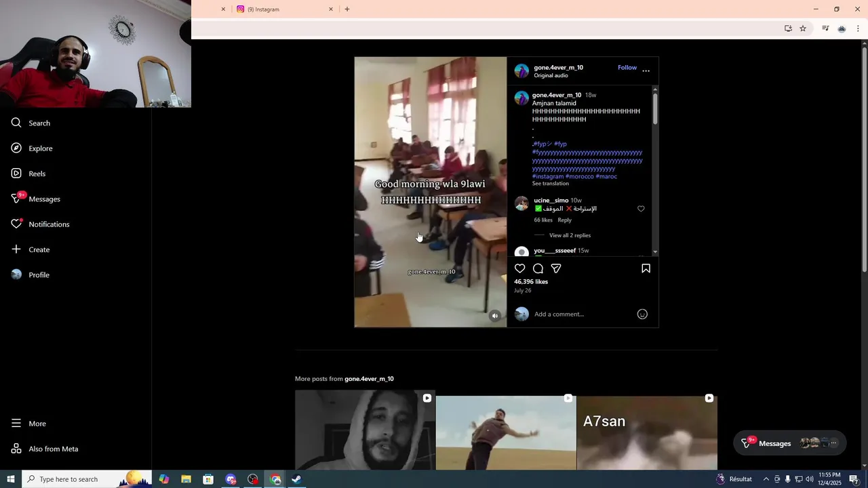
Task: Open Discord from the taskbar
Action: [x=231, y=479]
